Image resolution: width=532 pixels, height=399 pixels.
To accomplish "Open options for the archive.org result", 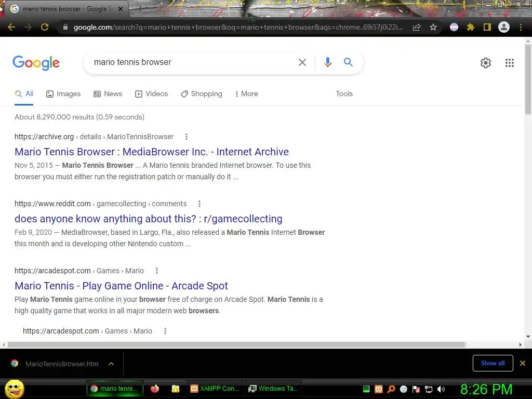I will point(187,137).
